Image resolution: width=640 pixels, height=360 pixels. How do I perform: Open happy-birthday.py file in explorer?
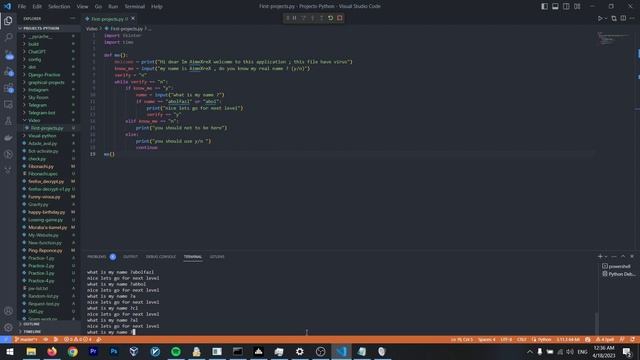[49, 212]
